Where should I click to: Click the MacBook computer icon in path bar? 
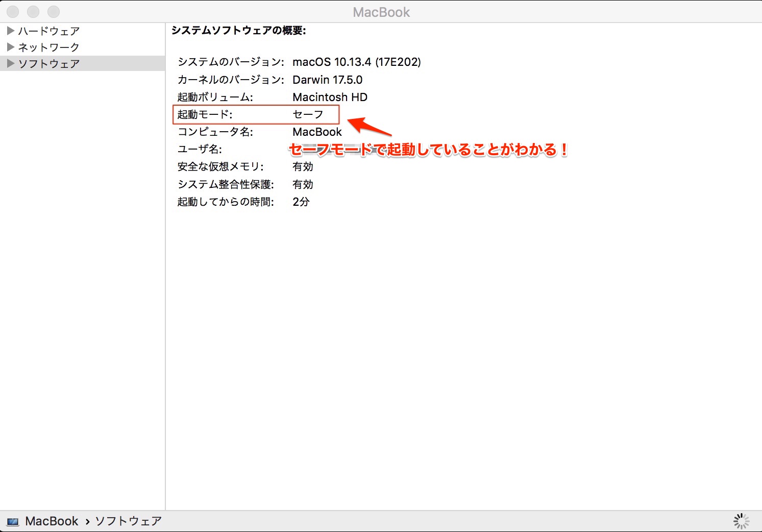13,521
